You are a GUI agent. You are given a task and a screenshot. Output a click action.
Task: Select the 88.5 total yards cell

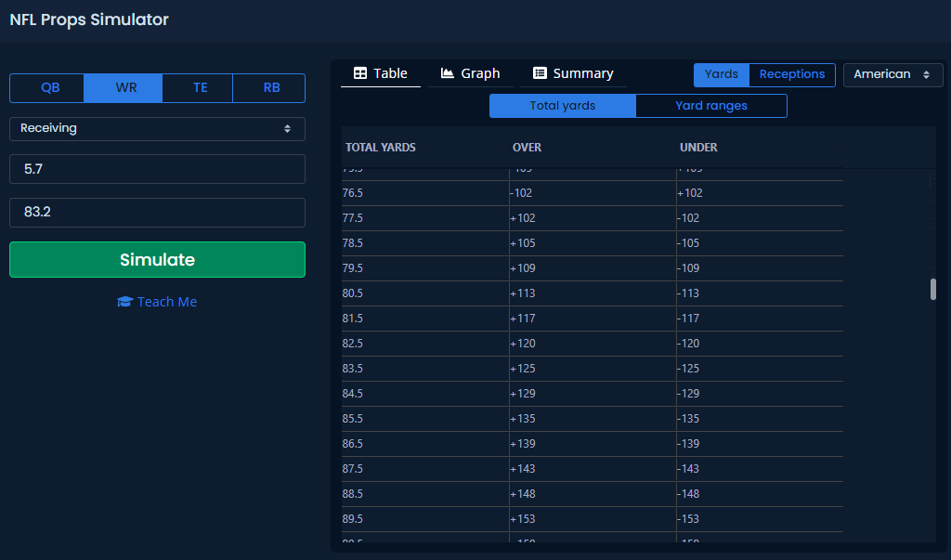(425, 494)
